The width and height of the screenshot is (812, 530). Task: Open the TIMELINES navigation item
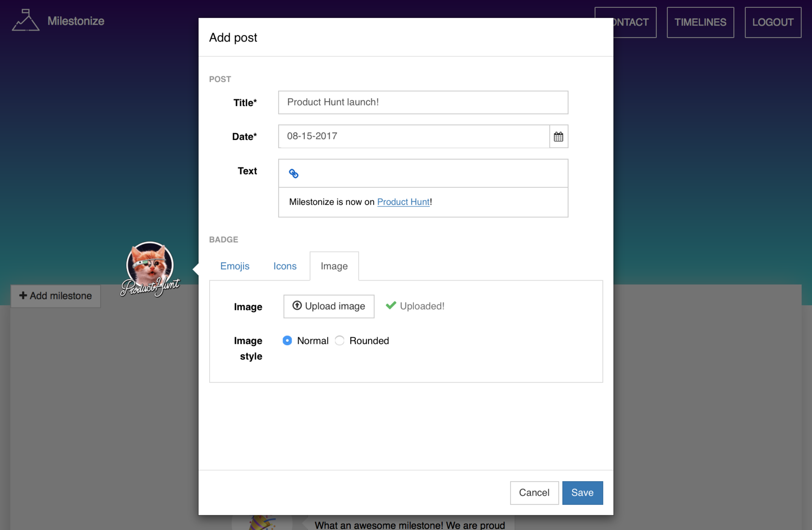(x=700, y=22)
